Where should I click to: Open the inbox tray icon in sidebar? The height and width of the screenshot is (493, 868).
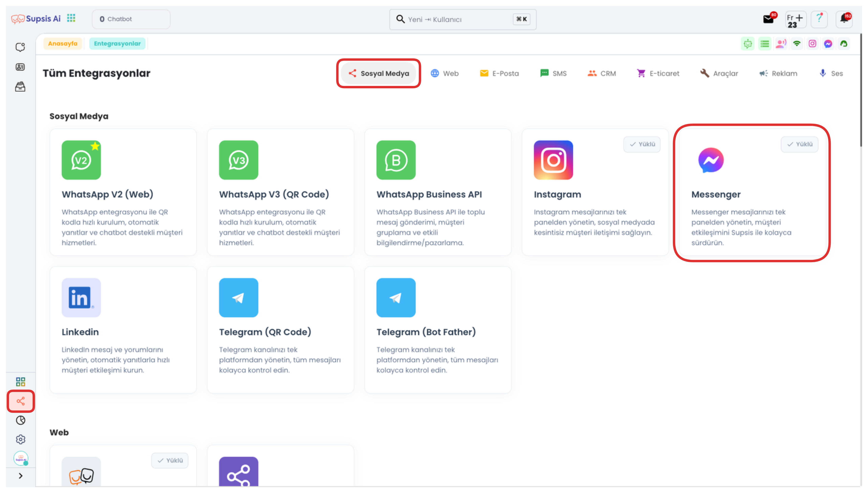20,87
